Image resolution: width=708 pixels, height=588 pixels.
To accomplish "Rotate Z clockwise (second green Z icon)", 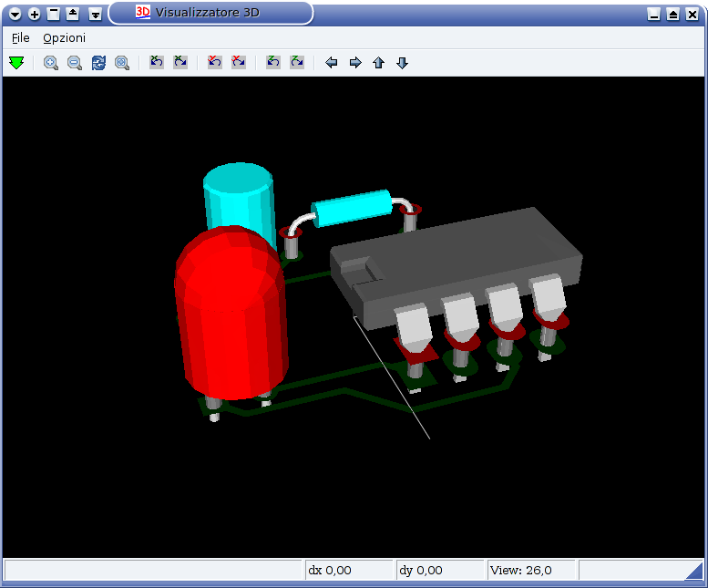I will (x=297, y=62).
